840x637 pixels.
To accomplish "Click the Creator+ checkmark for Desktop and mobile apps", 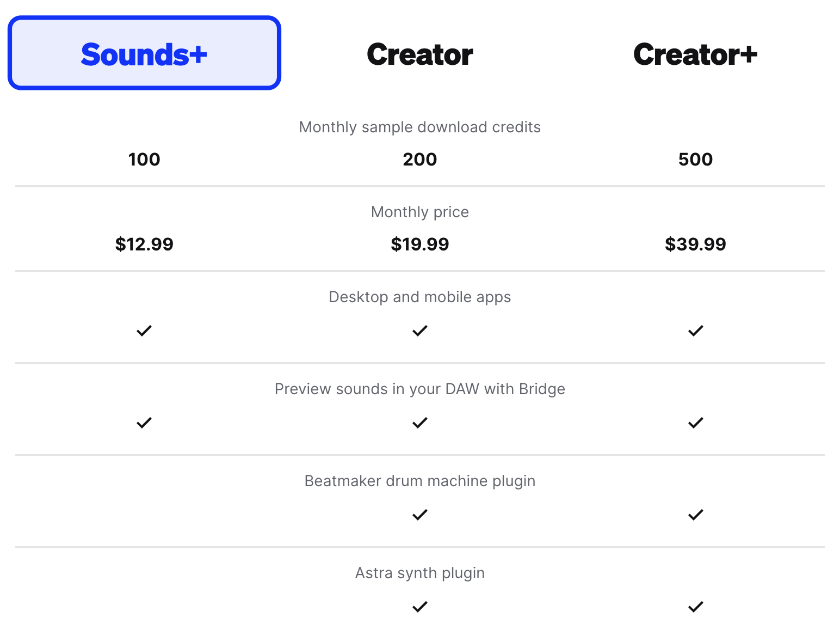I will 695,330.
